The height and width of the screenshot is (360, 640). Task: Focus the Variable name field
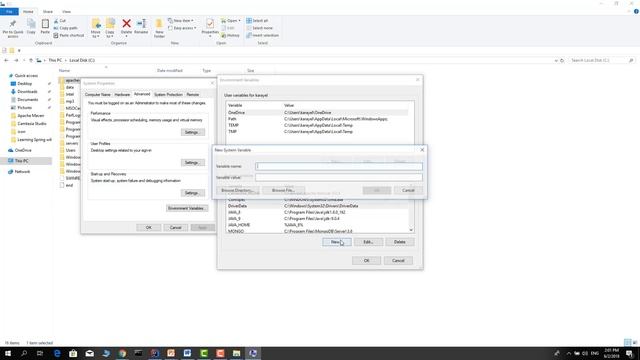(339, 167)
